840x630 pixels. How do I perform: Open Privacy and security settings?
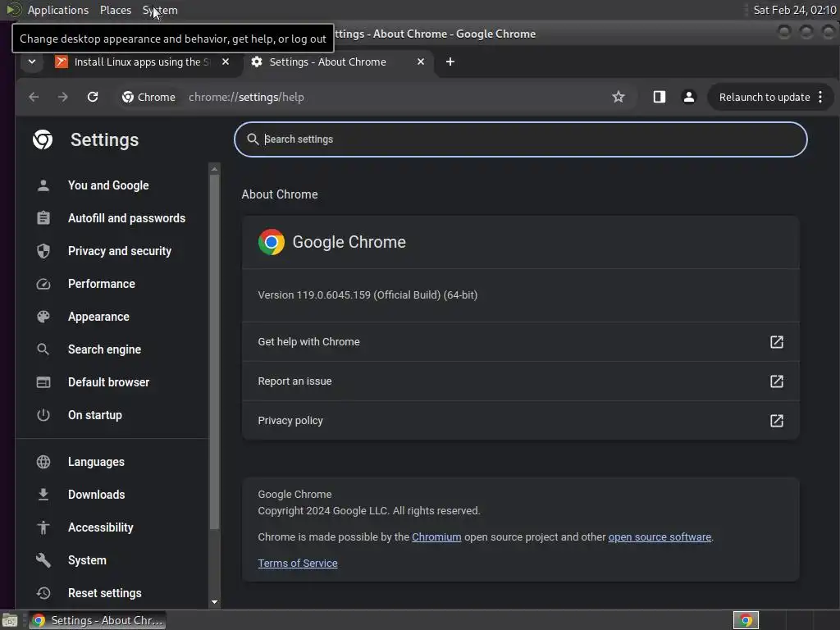(120, 251)
